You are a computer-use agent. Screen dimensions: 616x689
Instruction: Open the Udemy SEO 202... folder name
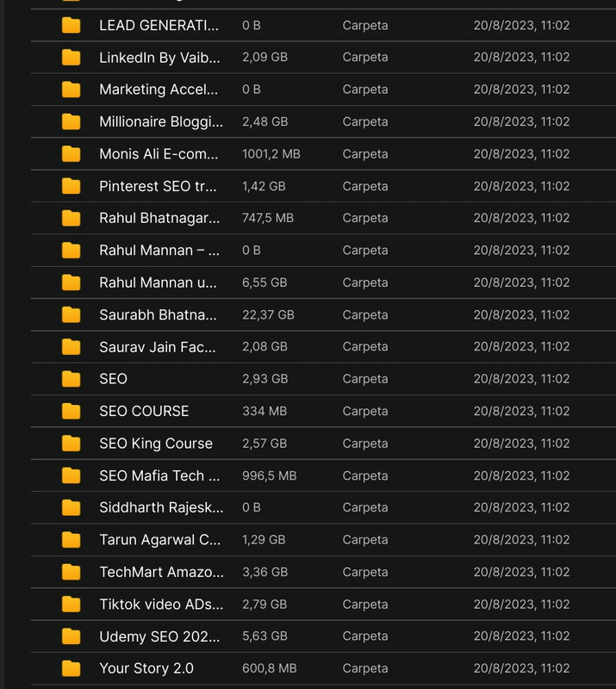pos(159,636)
